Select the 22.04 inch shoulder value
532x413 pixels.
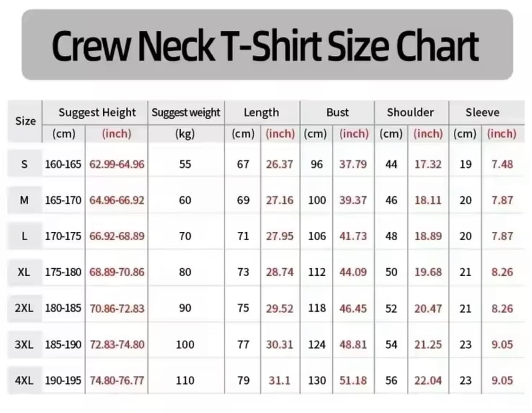pos(428,380)
